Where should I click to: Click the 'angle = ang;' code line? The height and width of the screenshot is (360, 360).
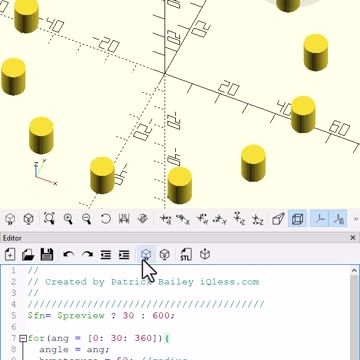(x=74, y=349)
